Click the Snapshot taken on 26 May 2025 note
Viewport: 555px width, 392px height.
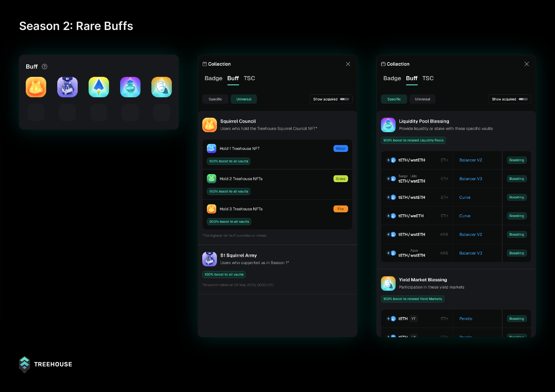point(238,285)
